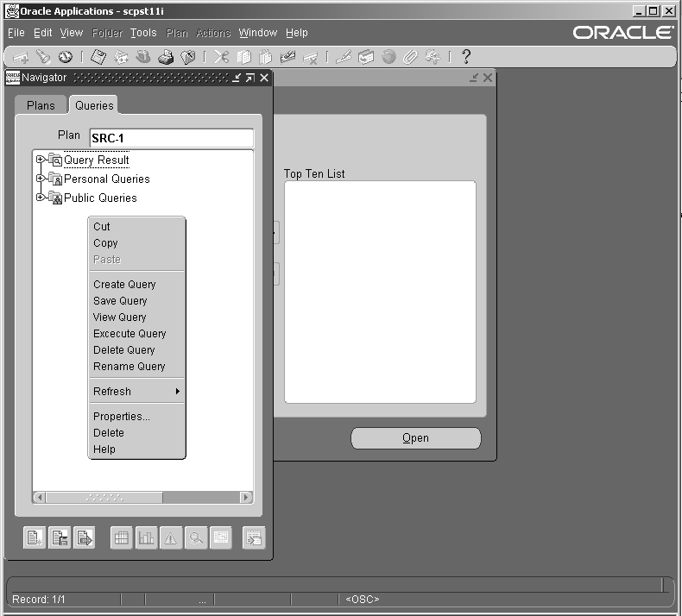Click the Find flashlight toolbar icon

tap(43, 57)
